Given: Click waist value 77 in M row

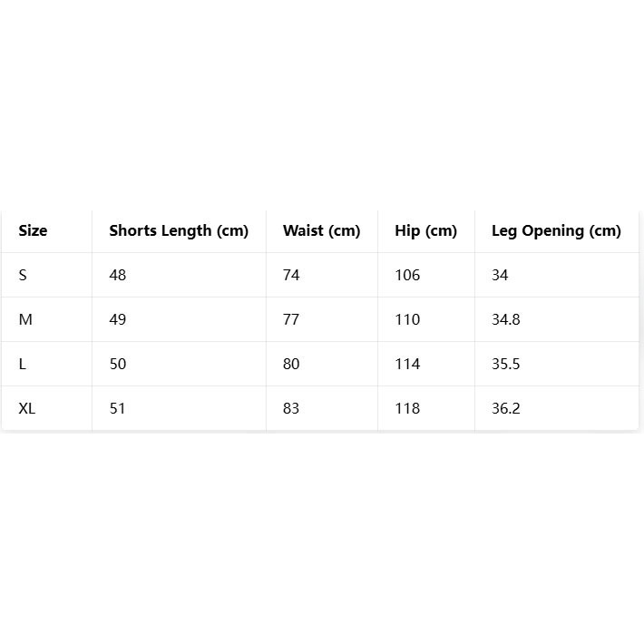Looking at the screenshot, I should pyautogui.click(x=291, y=319).
